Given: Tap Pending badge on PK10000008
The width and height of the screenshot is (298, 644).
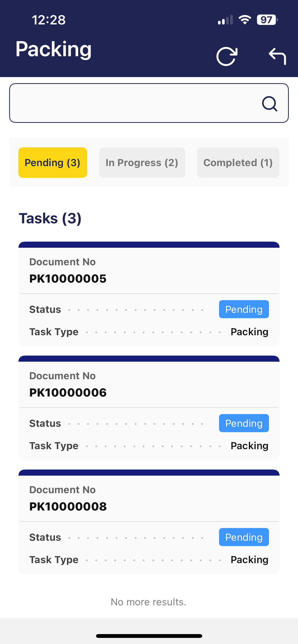Looking at the screenshot, I should (244, 537).
